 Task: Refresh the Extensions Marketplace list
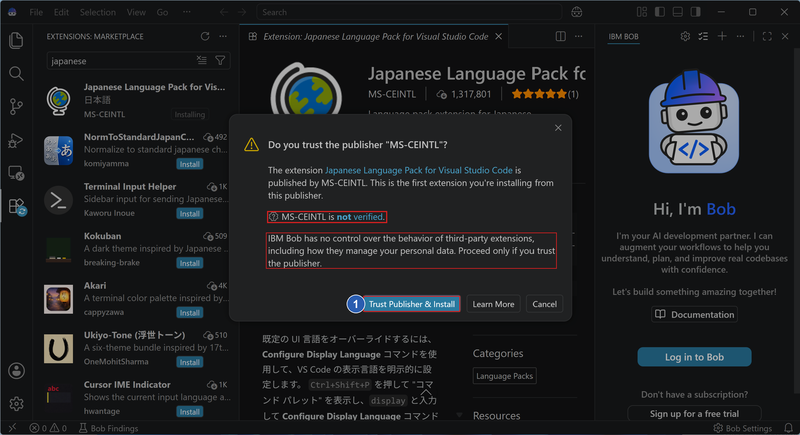coord(205,36)
